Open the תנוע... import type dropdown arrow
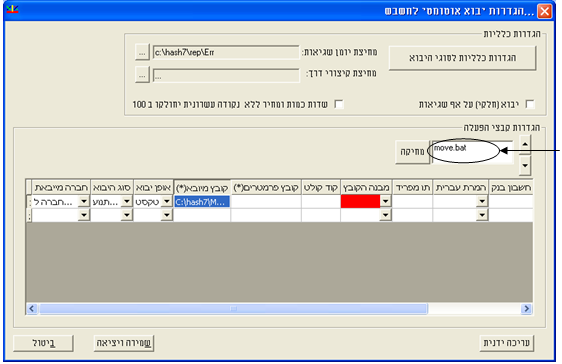Viewport: 562px width, 364px height. pos(127,201)
